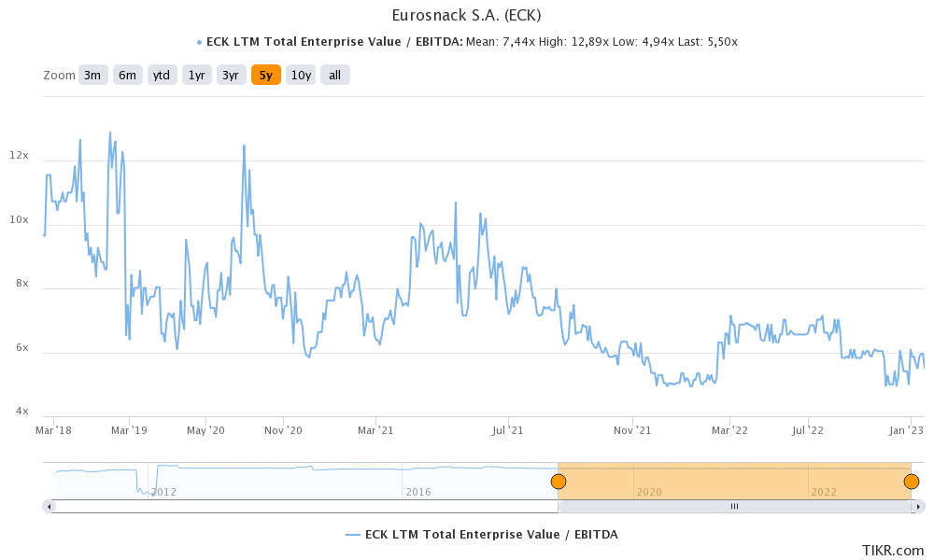Click the Mar '22 x-axis label
This screenshot has width=934, height=560.
coord(729,430)
